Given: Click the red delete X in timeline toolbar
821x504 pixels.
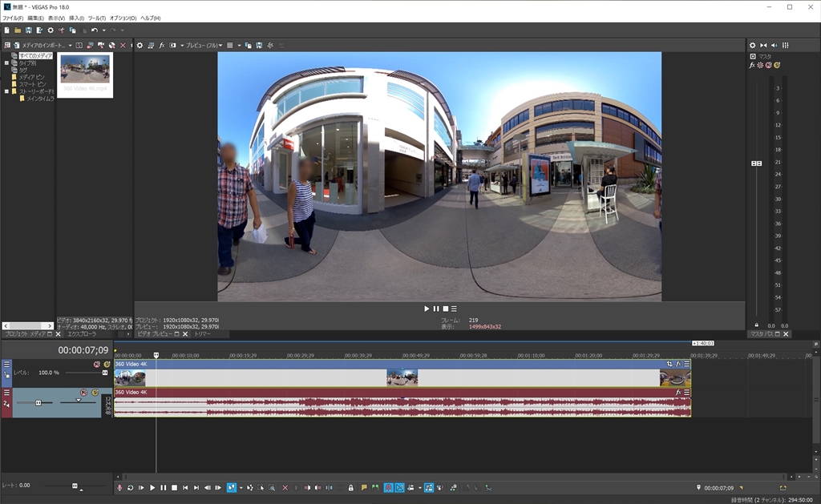Looking at the screenshot, I should coord(285,487).
